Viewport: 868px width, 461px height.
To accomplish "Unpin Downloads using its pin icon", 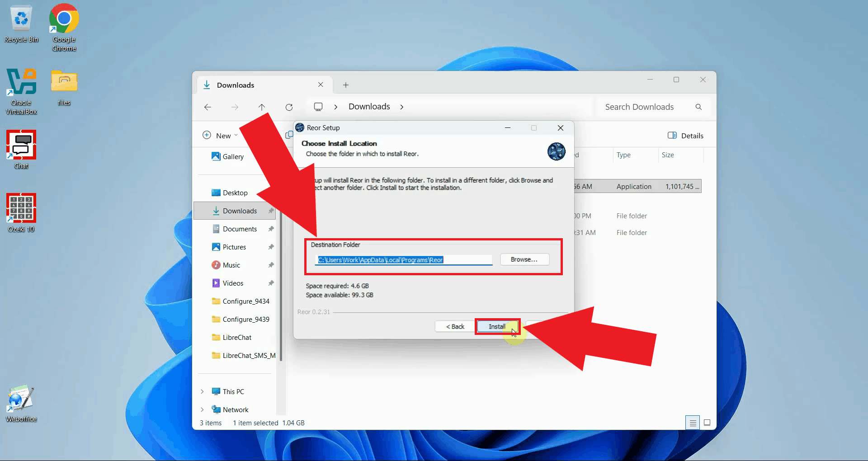I will click(271, 211).
